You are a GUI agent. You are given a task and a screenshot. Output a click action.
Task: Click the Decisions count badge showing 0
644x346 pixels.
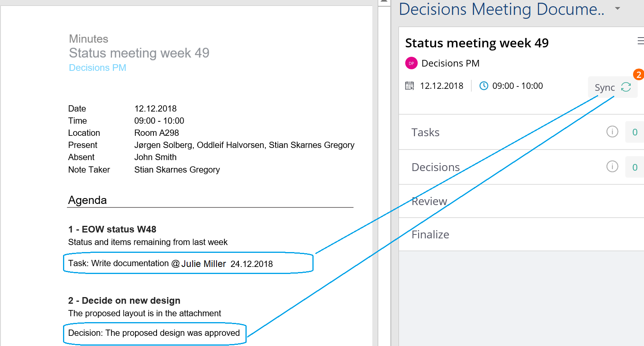pyautogui.click(x=635, y=167)
